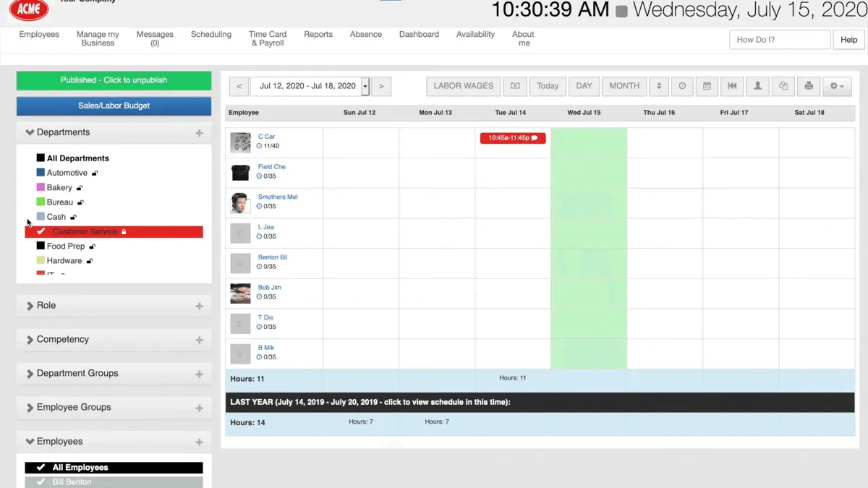Viewport: 868px width, 488px height.
Task: Toggle the Bill Benton employee checkbox
Action: coord(41,482)
